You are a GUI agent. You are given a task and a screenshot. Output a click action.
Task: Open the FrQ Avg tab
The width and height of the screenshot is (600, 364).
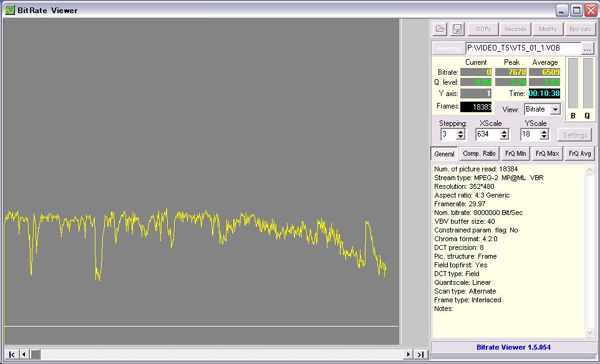tap(580, 153)
